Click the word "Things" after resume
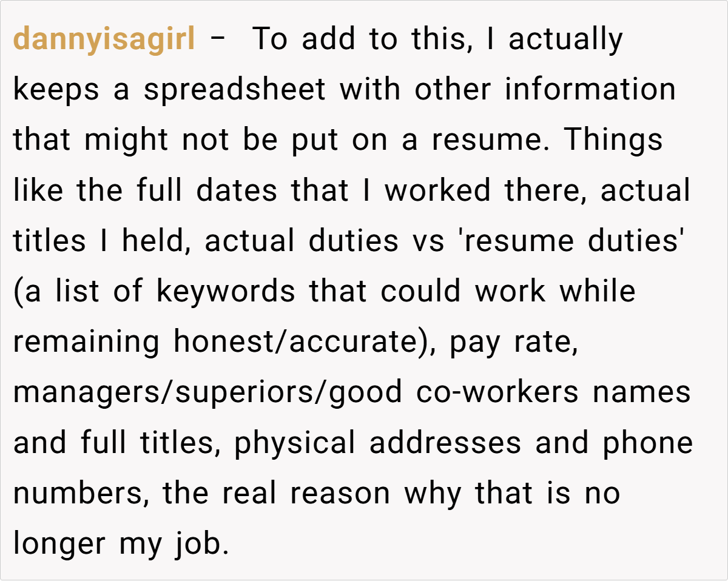728x581 pixels. (613, 140)
